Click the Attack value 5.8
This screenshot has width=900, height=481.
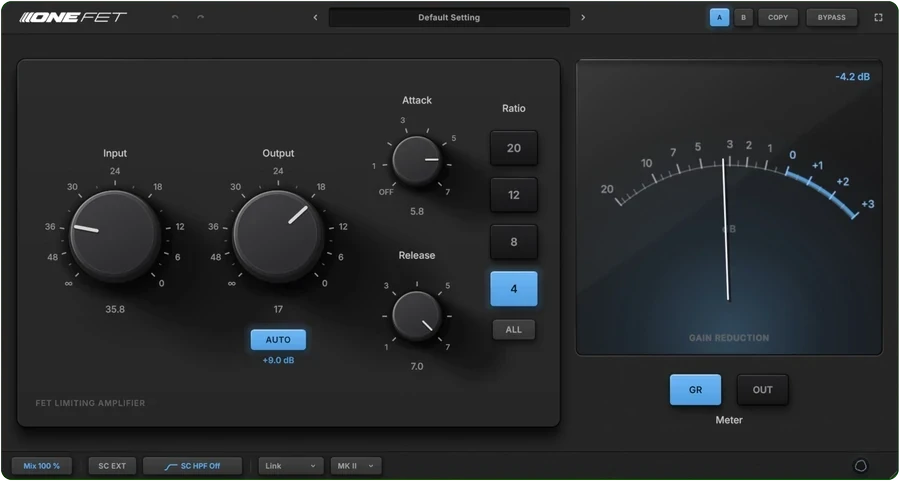point(417,211)
